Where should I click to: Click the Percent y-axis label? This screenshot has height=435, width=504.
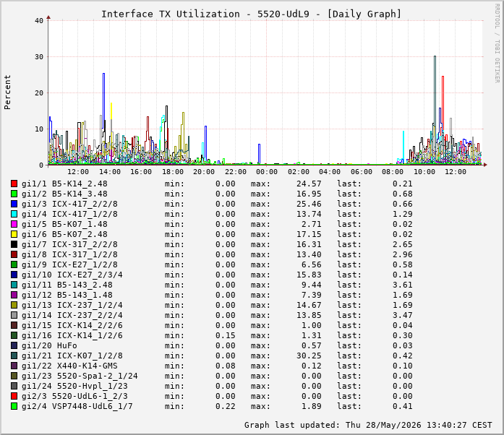point(7,92)
